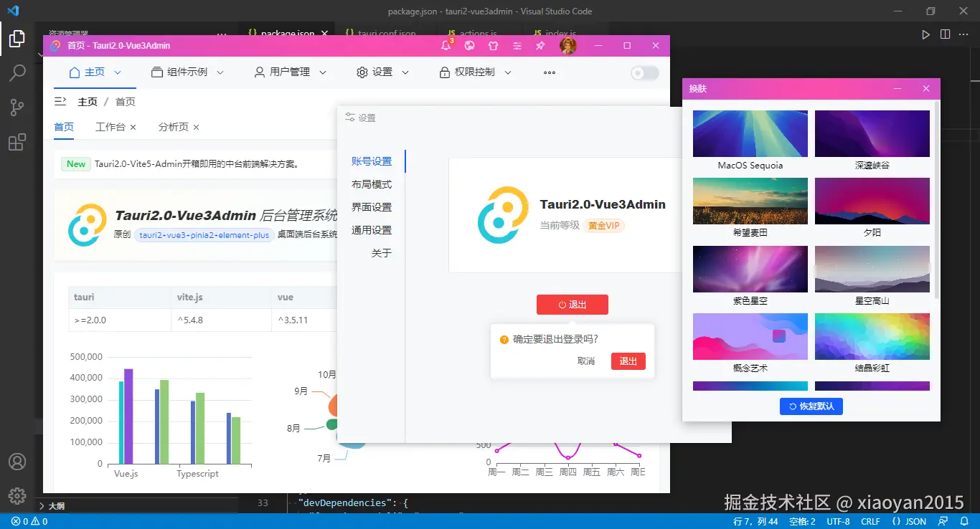Click the New tag in the notice bar
Viewport: 980px width, 529px height.
76,163
